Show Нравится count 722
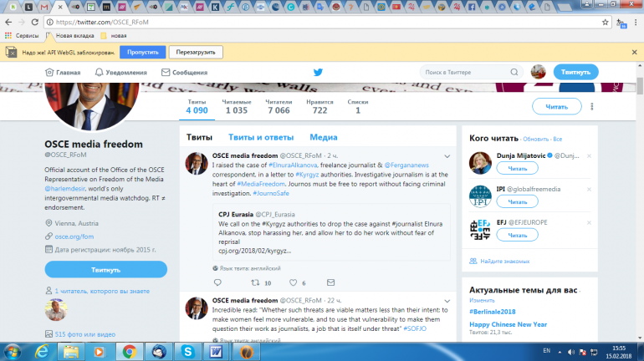The image size is (644, 361). click(x=319, y=107)
